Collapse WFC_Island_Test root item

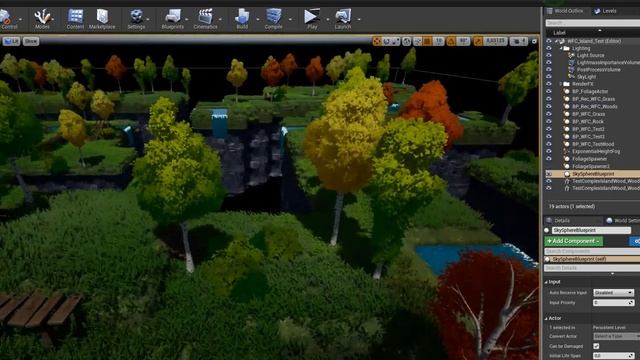[x=556, y=41]
